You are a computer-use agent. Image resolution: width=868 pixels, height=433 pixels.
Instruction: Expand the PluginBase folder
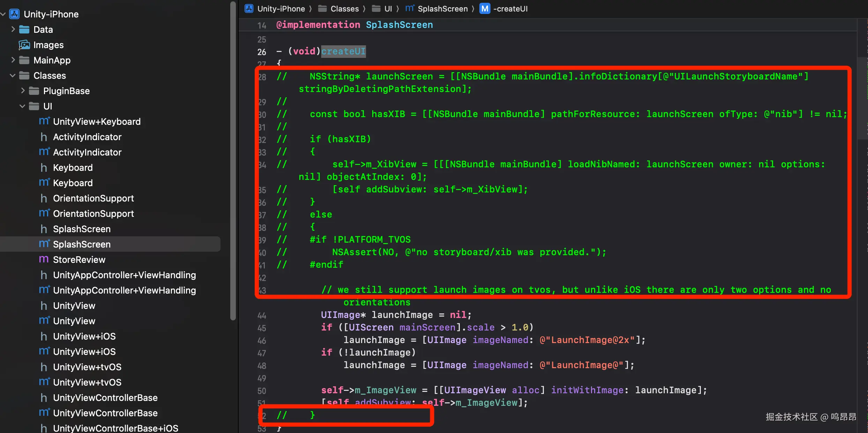(23, 91)
